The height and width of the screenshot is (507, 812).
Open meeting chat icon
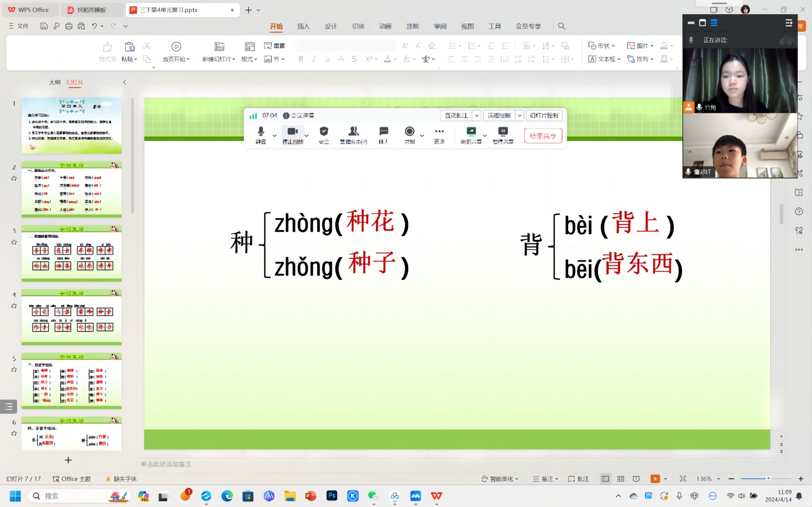pyautogui.click(x=383, y=135)
